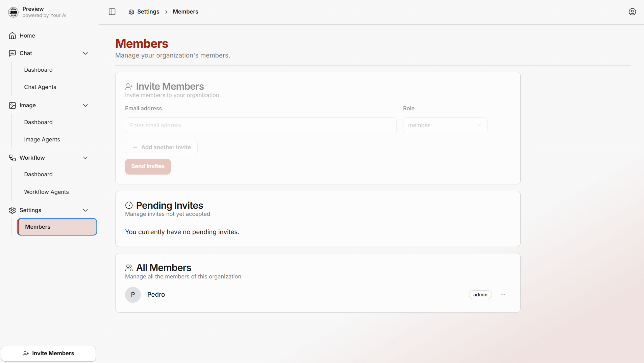Collapse the Settings section chevron
This screenshot has width=644, height=363.
point(85,210)
